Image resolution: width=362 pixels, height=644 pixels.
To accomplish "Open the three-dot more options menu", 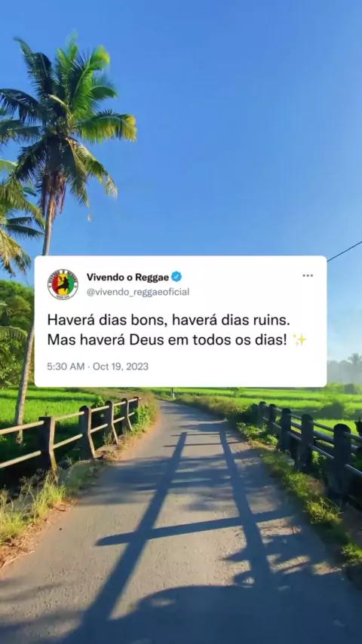I will tap(308, 275).
